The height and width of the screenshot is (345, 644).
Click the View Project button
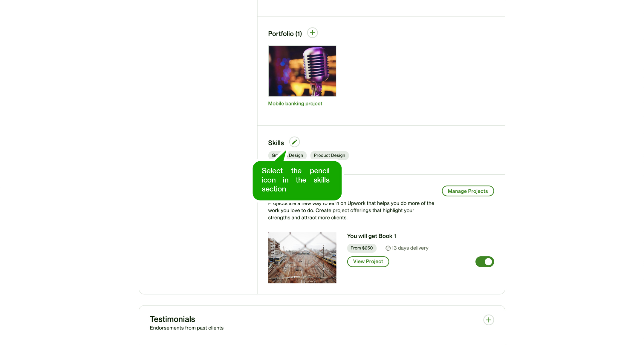coord(368,262)
